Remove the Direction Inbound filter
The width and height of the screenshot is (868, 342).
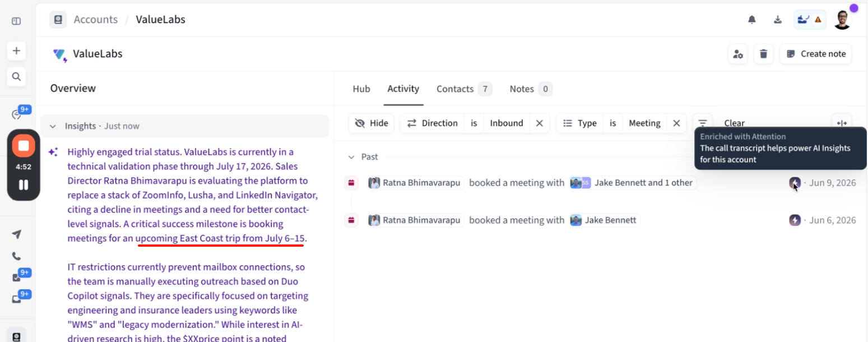pyautogui.click(x=539, y=123)
